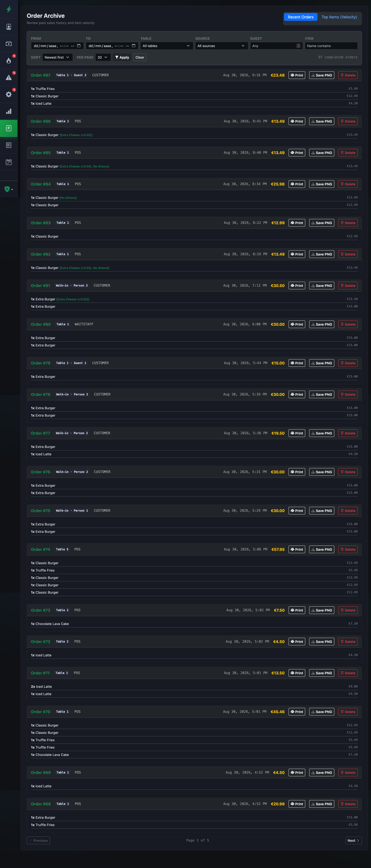371x868 pixels.
Task: Switch to Recent Orders tab
Action: tap(300, 17)
